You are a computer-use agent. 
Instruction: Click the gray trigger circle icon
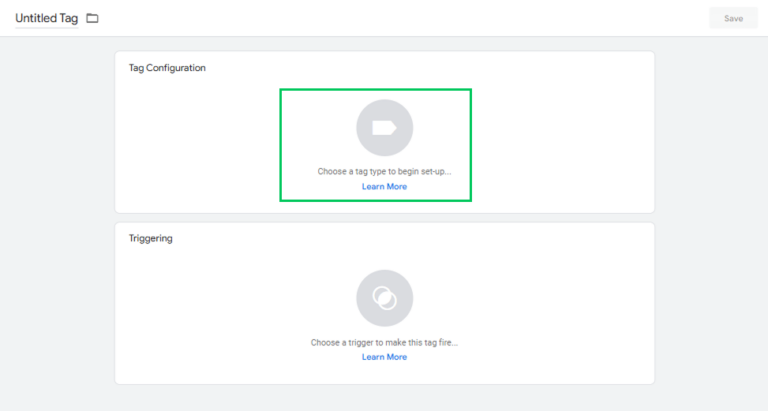tap(384, 298)
